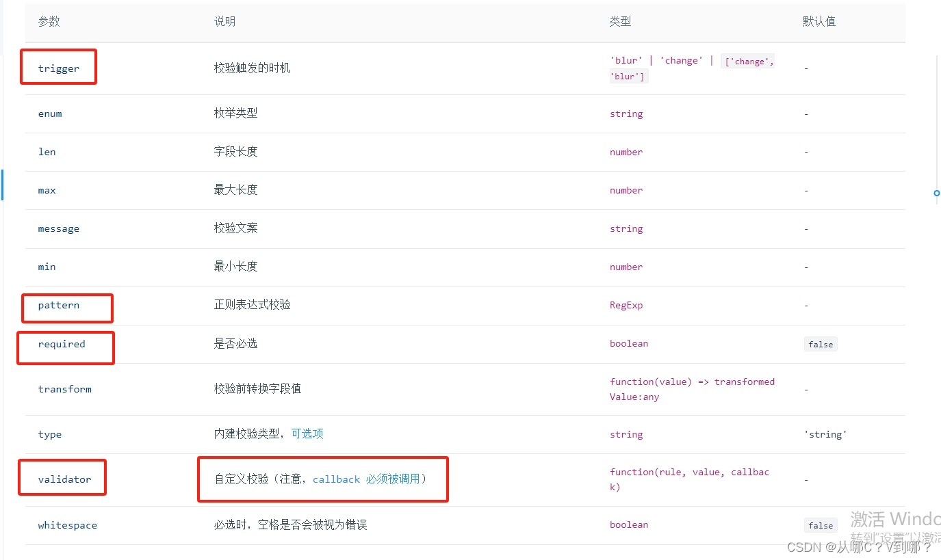Click the 'change' type value in trigger row
This screenshot has height=560, width=941.
click(x=682, y=60)
